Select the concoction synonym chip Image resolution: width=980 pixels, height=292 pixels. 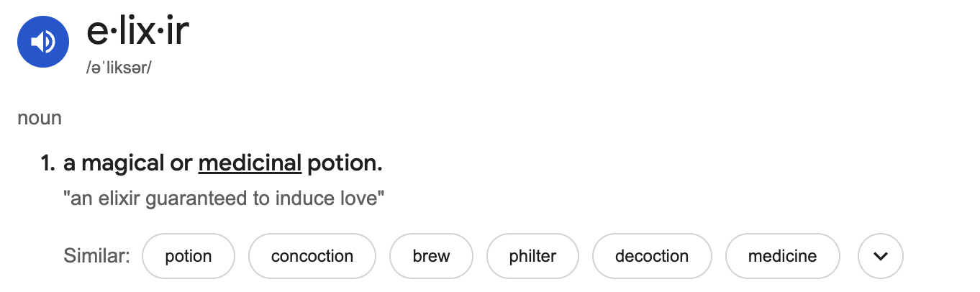tap(312, 256)
